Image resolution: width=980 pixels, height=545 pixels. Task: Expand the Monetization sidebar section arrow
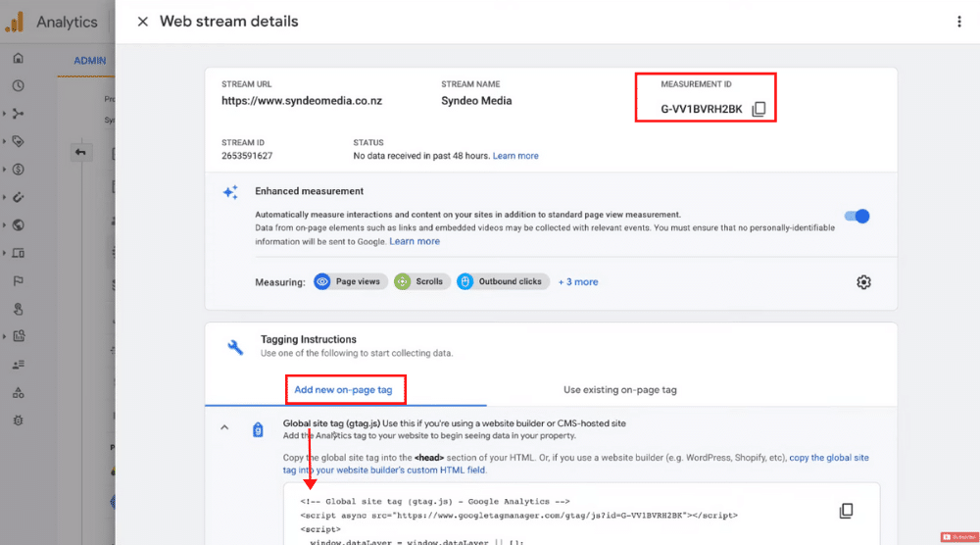(4, 170)
